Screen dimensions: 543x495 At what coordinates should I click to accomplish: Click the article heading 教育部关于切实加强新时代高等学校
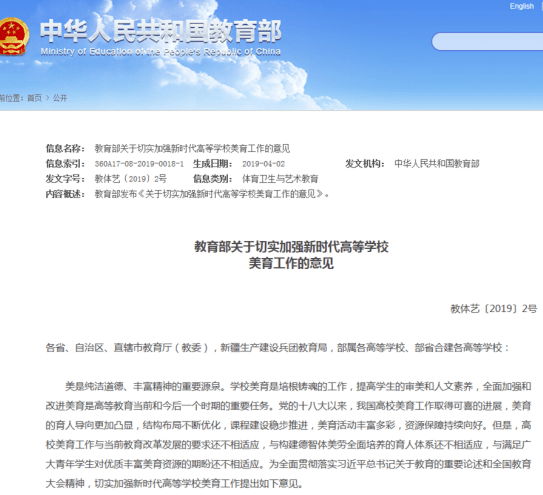point(291,247)
